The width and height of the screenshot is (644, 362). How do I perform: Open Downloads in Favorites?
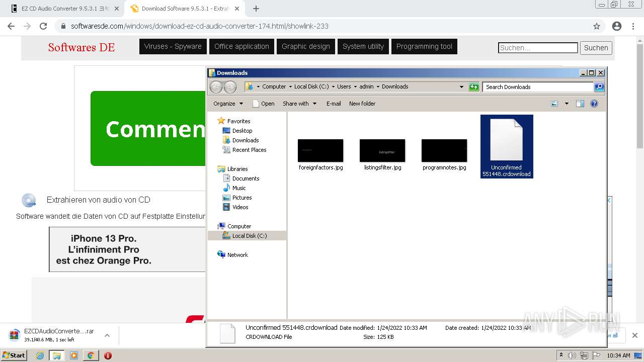tap(246, 140)
